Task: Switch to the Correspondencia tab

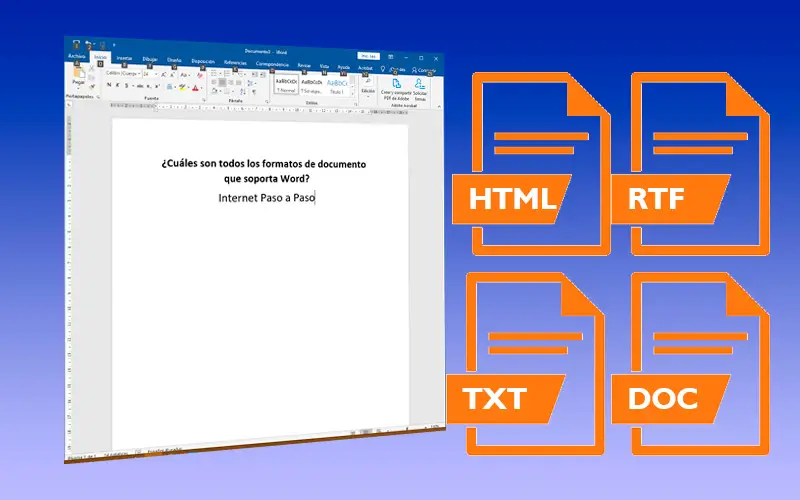Action: coord(272,64)
